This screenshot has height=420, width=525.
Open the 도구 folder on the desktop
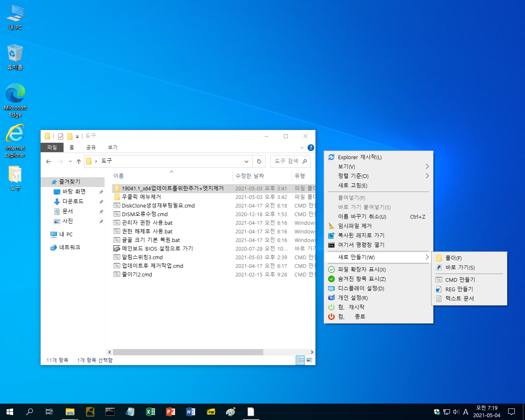click(x=15, y=178)
